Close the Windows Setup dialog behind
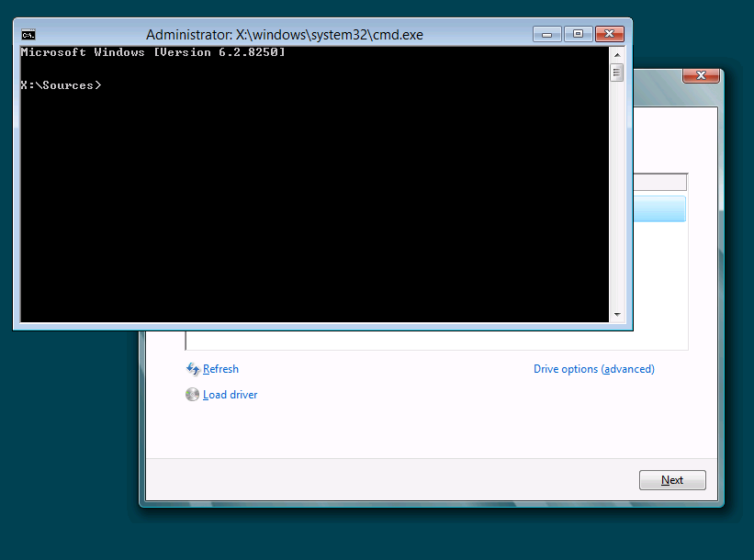This screenshot has height=560, width=754. point(702,77)
